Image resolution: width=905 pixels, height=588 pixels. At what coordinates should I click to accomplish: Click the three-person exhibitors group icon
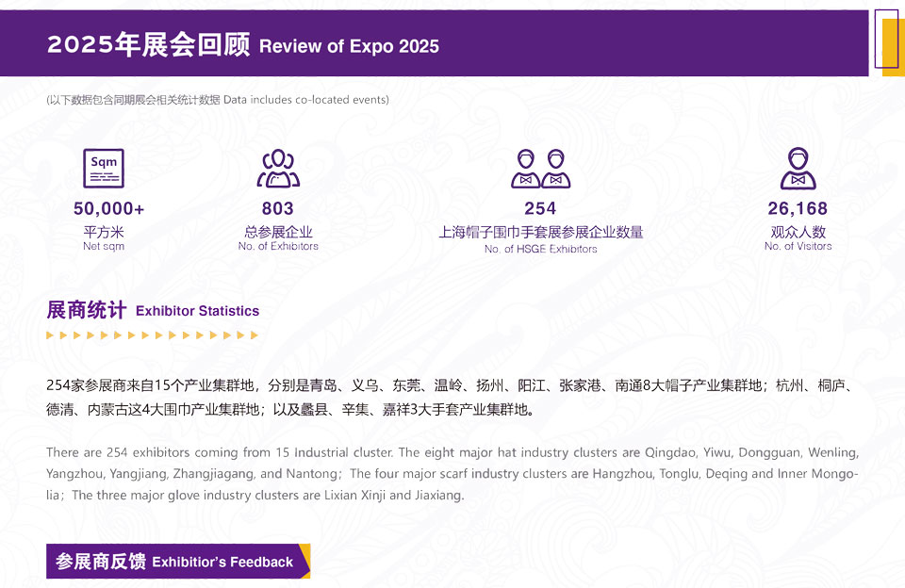278,169
